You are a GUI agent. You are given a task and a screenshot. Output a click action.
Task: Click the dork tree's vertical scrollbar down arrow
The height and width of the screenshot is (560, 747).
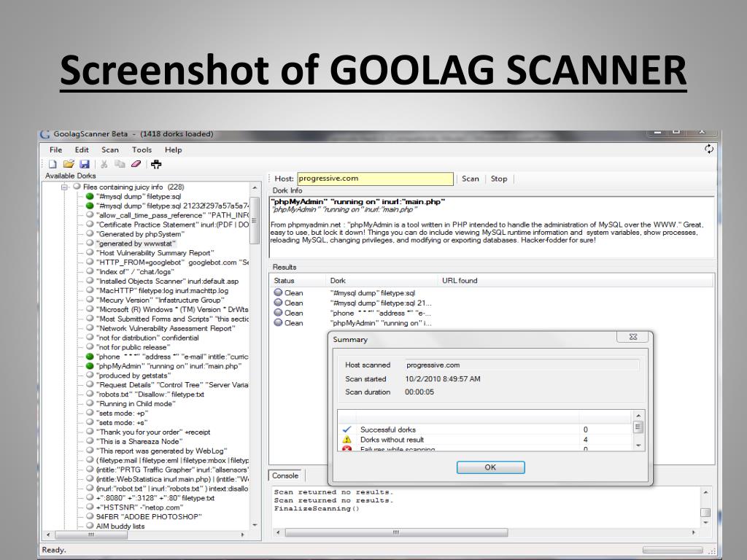click(x=255, y=525)
